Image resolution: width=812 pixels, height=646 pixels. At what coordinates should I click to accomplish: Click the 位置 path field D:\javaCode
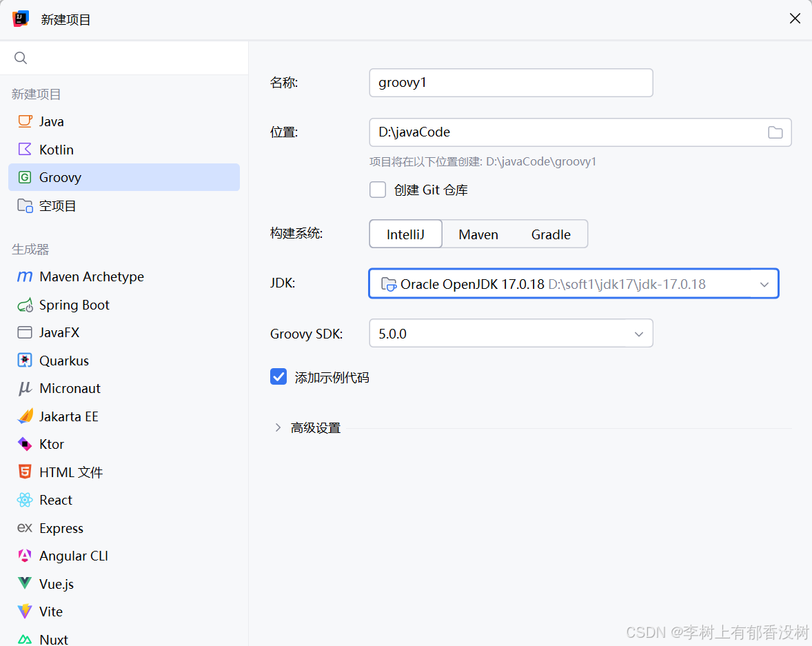coord(580,132)
